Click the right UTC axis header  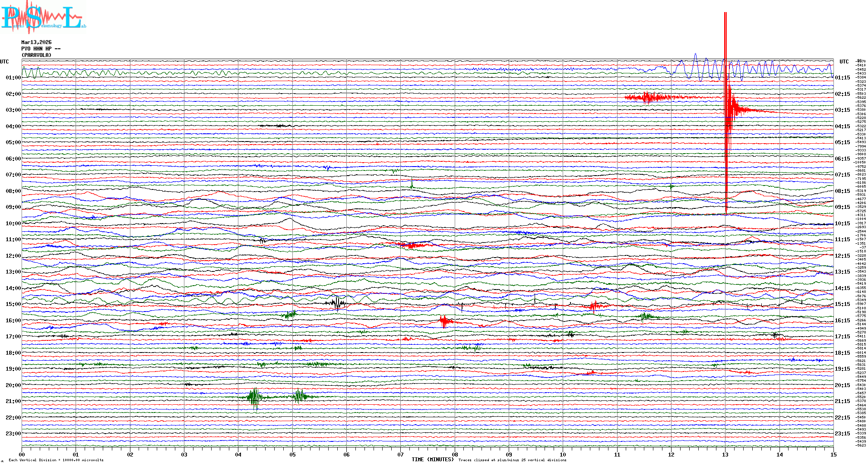click(844, 62)
